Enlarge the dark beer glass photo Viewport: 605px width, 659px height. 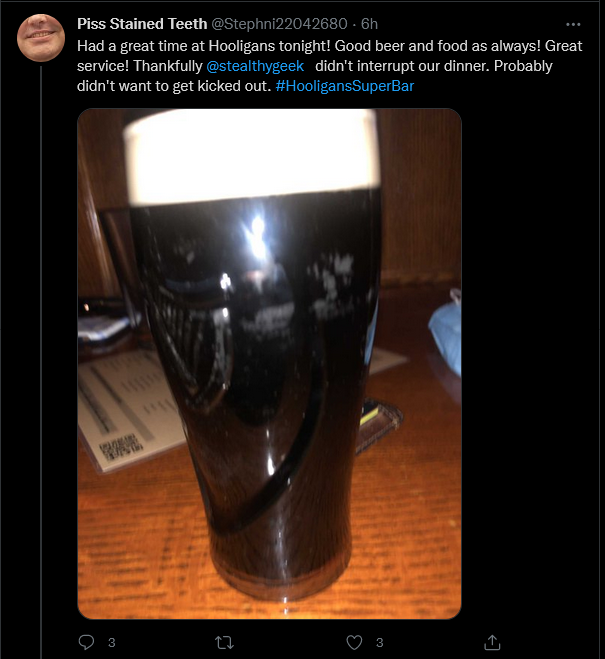tap(269, 364)
